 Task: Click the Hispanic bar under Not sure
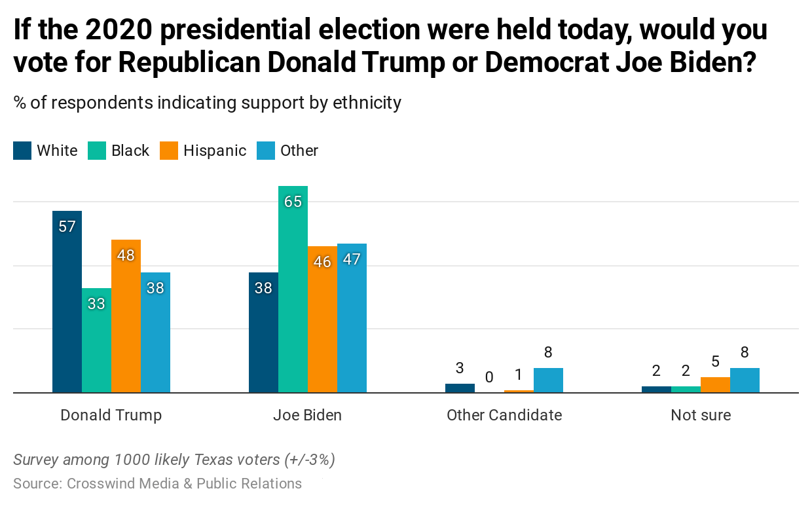coord(715,385)
